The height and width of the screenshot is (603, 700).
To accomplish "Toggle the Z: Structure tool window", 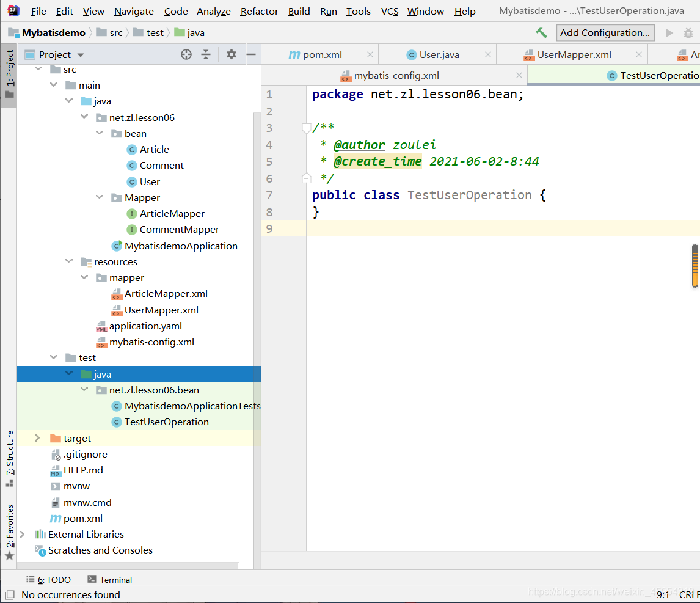I will (x=9, y=459).
